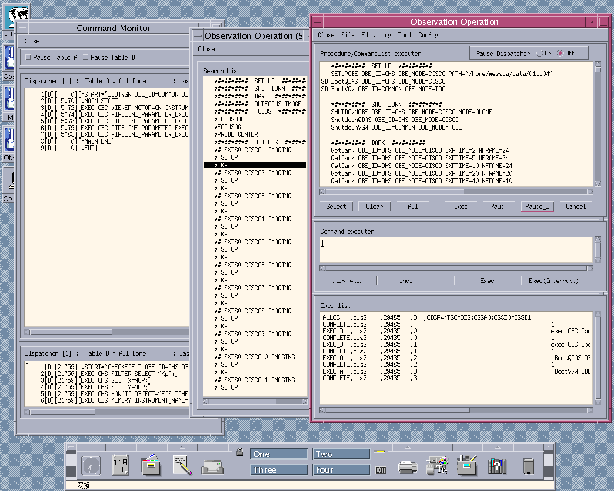This screenshot has height=491, width=614.
Task: Launch File Manager from the front panel
Action: 151,465
